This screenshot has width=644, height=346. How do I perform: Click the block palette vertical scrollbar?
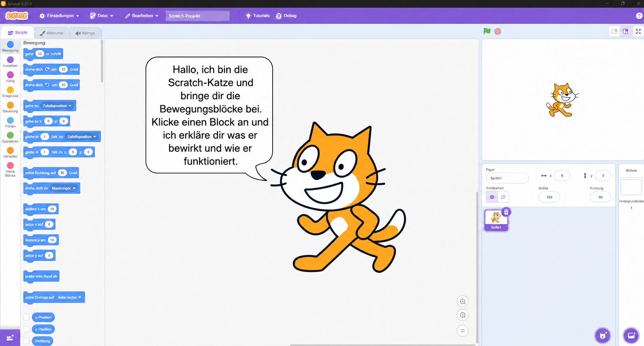102,61
